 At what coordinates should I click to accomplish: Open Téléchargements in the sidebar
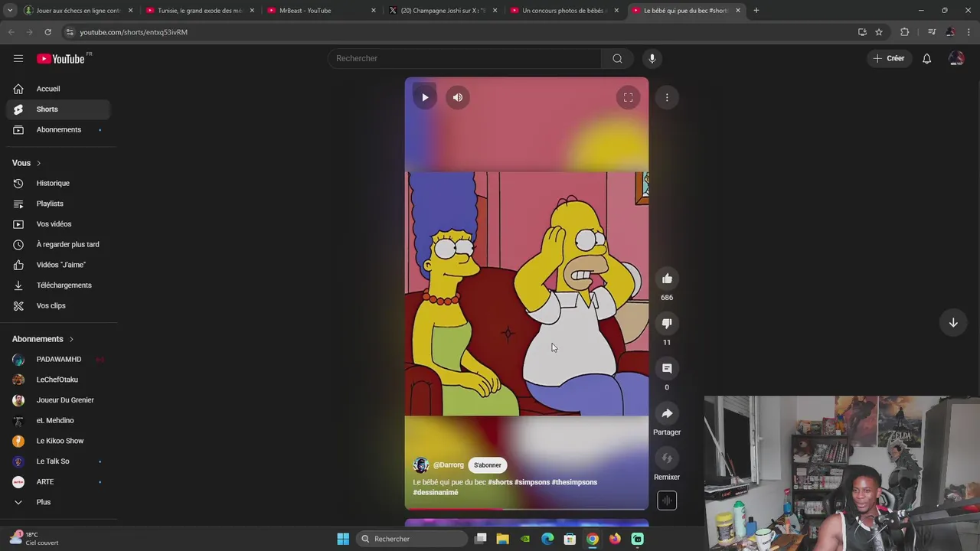pyautogui.click(x=58, y=285)
